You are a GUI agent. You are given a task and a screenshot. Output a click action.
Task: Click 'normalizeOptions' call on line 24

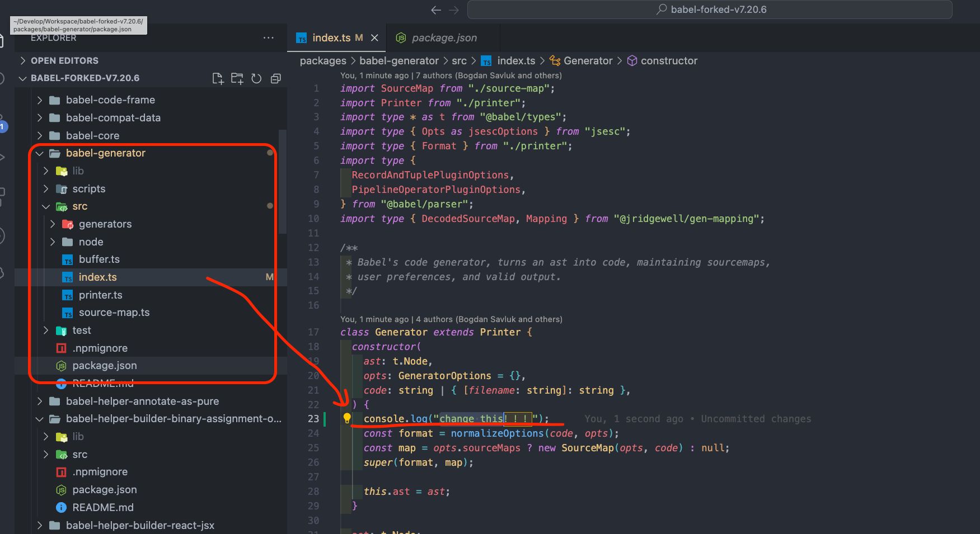[x=497, y=433]
